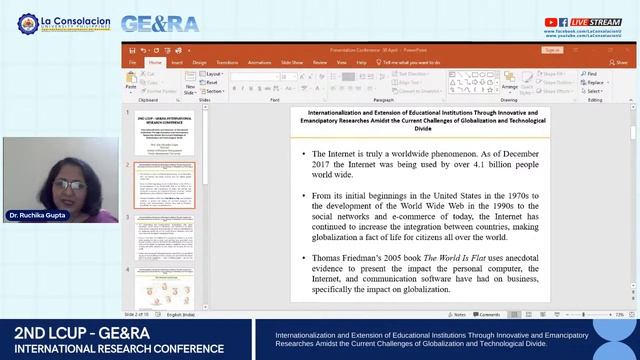Switch to the Review tab
This screenshot has height=360, width=640.
coord(320,62)
